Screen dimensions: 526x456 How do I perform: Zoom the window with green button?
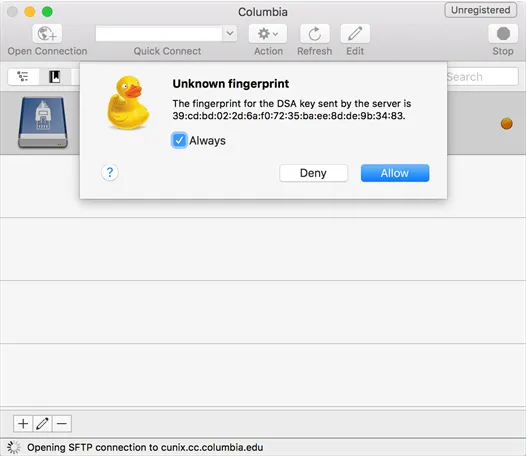(x=47, y=12)
